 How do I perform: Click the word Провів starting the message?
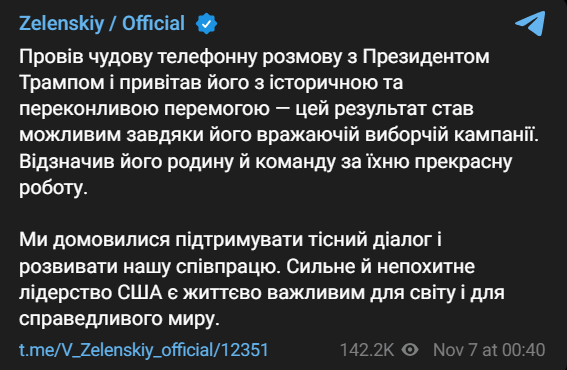(x=51, y=57)
